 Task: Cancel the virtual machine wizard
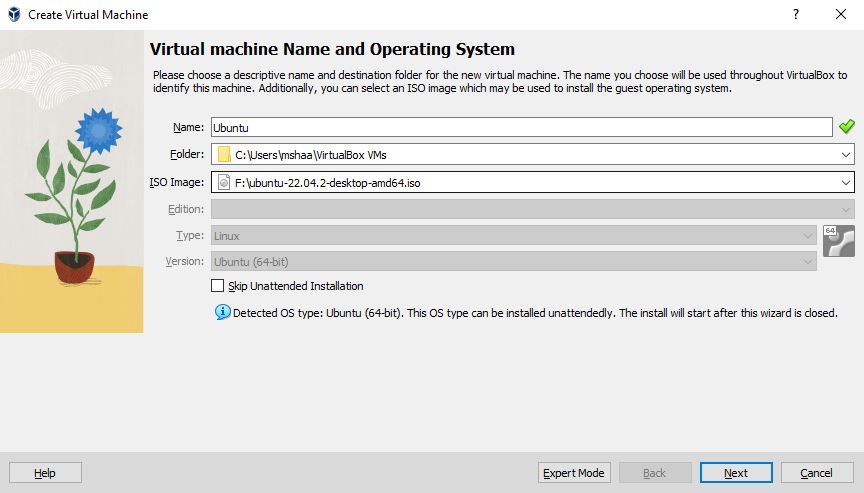click(817, 473)
